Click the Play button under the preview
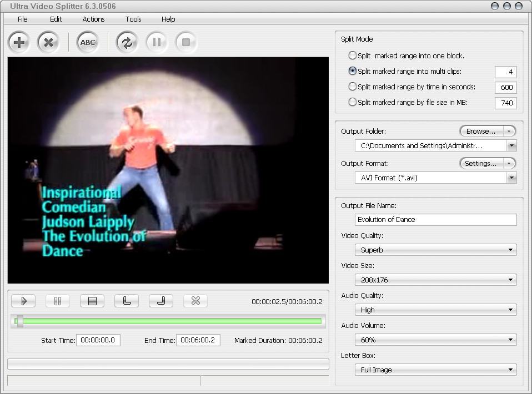This screenshot has width=532, height=394. pos(23,301)
